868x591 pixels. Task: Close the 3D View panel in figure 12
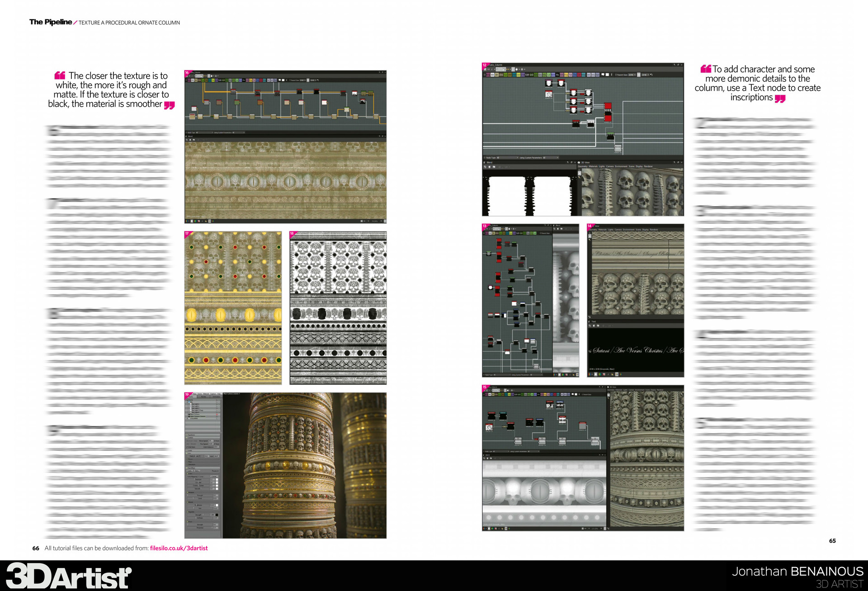point(681,162)
